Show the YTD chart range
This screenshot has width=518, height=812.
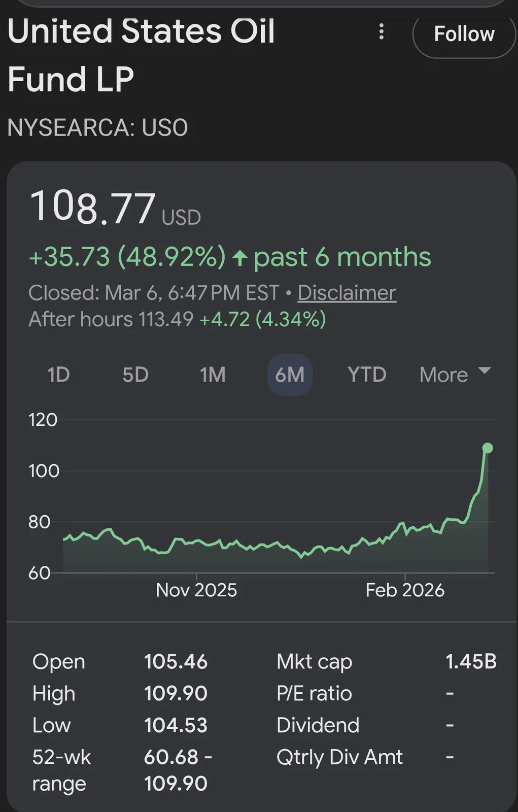[x=367, y=375]
